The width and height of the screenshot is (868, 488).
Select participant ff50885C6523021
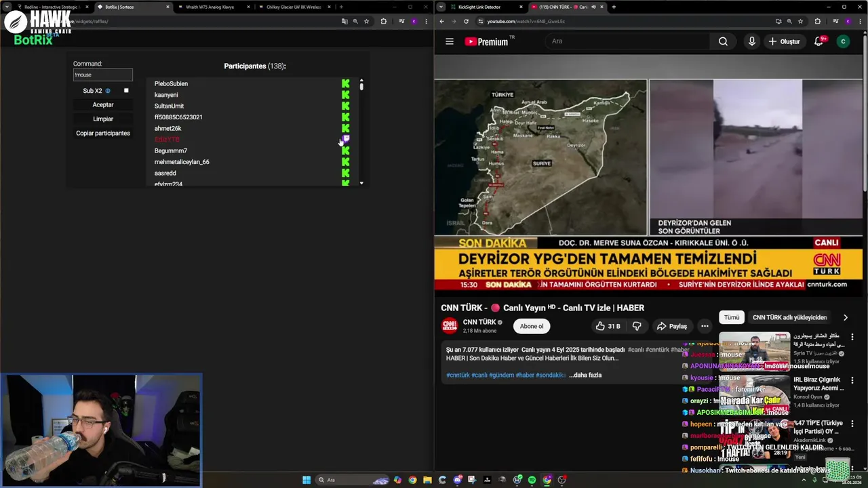pos(178,117)
